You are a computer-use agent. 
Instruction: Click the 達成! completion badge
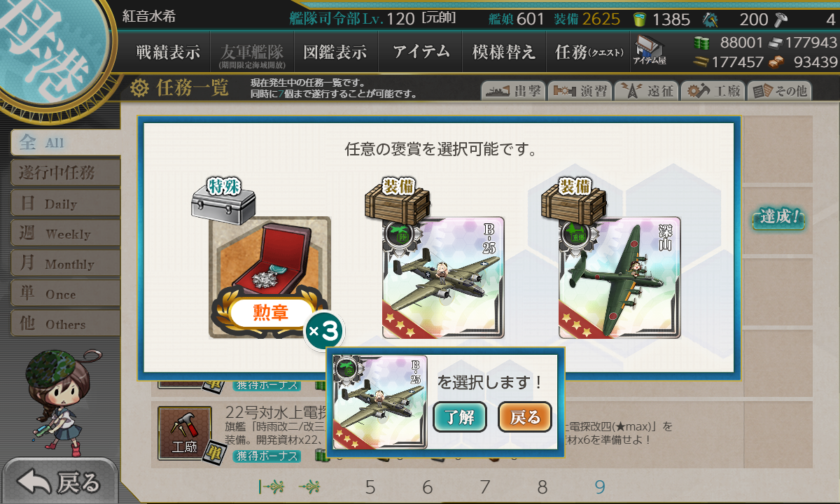point(778,217)
